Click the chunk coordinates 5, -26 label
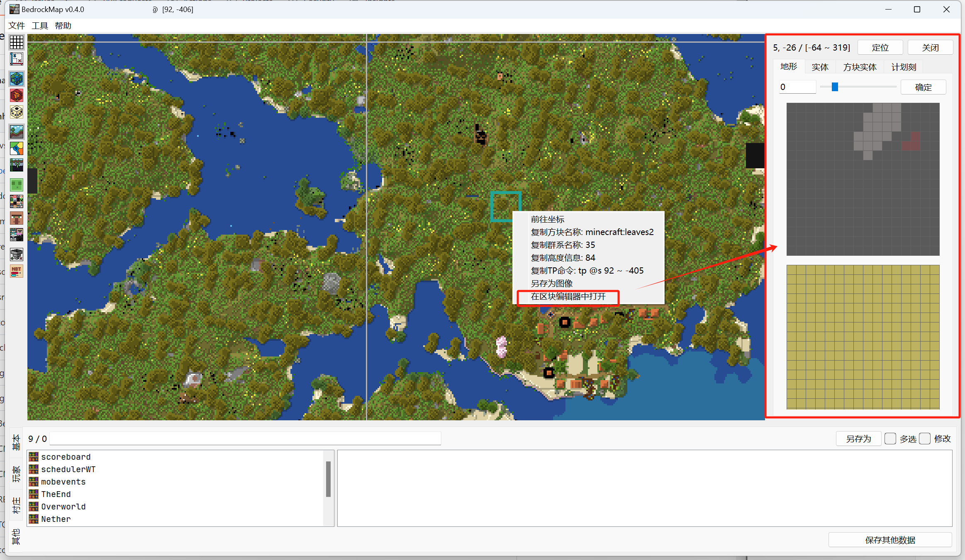The height and width of the screenshot is (560, 965). (x=811, y=48)
